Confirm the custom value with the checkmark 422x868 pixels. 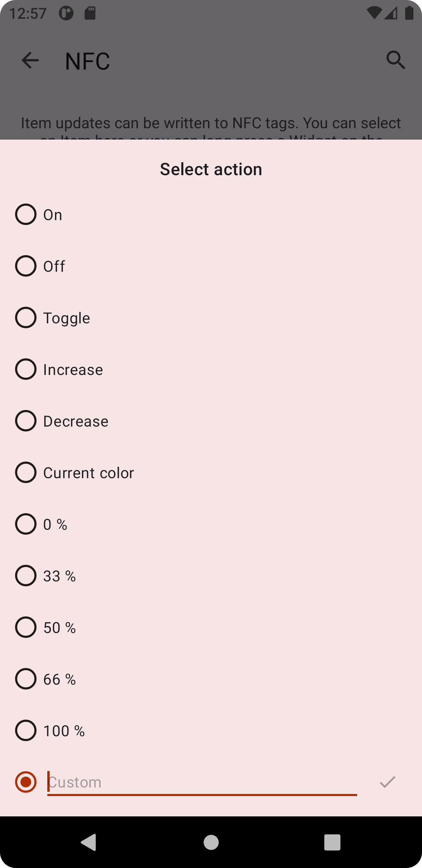[x=388, y=782]
